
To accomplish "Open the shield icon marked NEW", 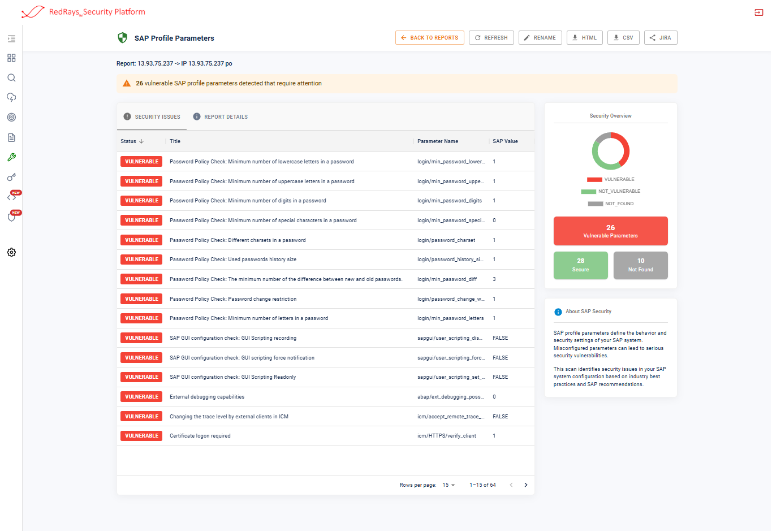I will click(11, 217).
